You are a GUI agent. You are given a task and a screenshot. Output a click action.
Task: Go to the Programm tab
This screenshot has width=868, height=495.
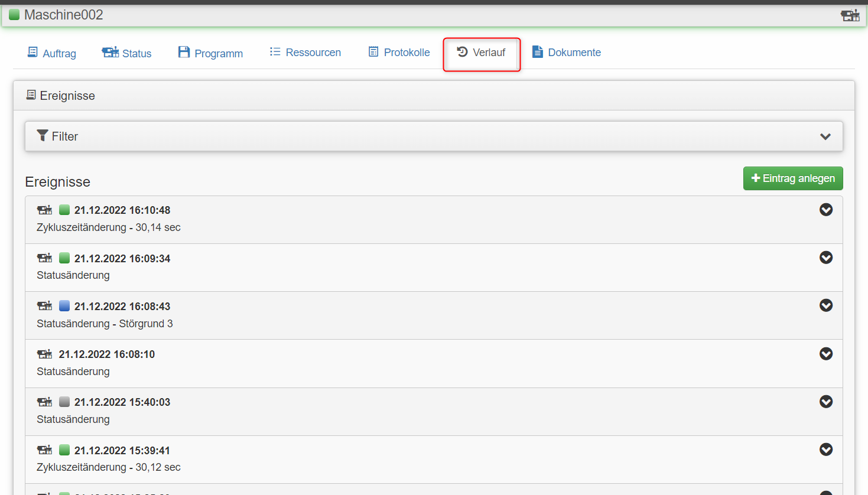point(210,53)
